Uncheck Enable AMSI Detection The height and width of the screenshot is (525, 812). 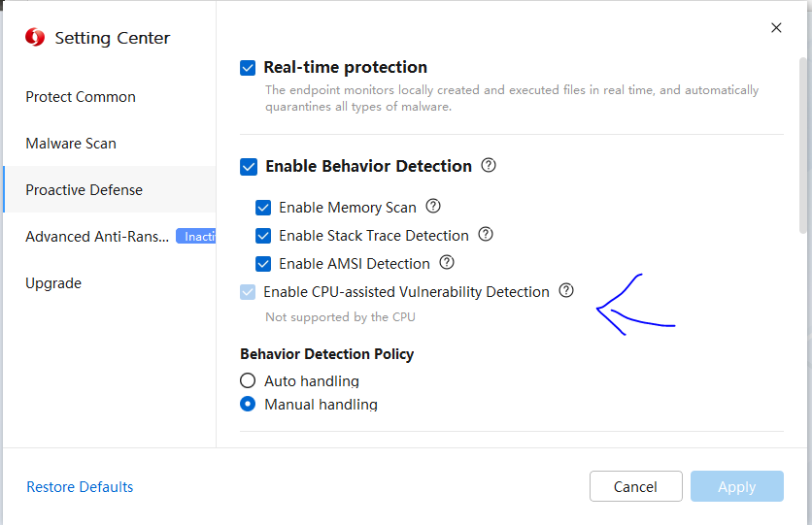tap(263, 264)
